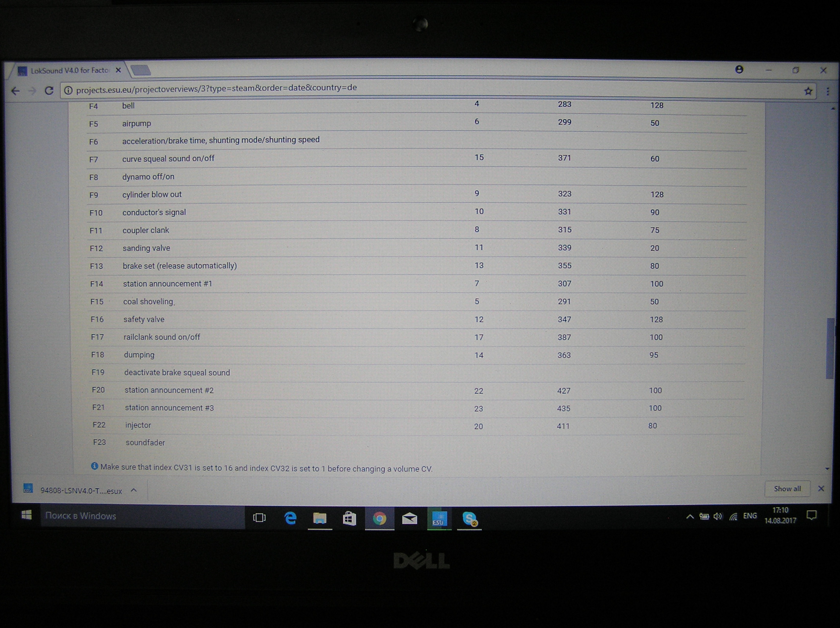Open ESU LokProgrammer taskbar icon

[x=439, y=518]
